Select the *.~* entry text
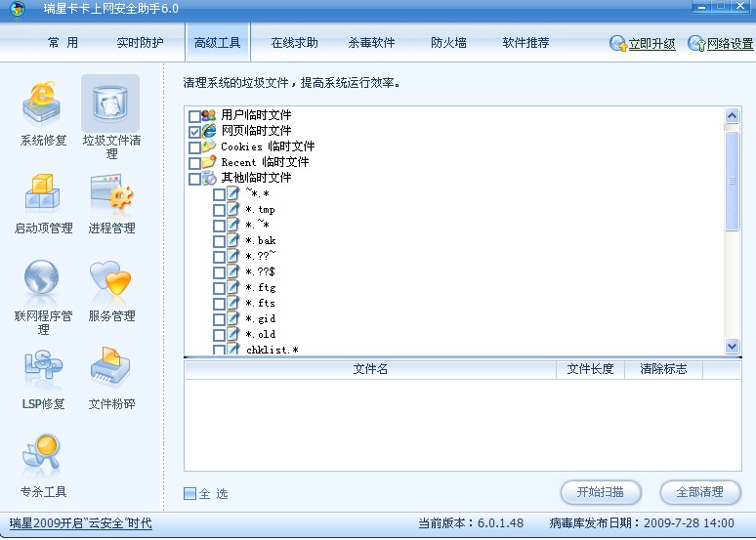 (257, 225)
